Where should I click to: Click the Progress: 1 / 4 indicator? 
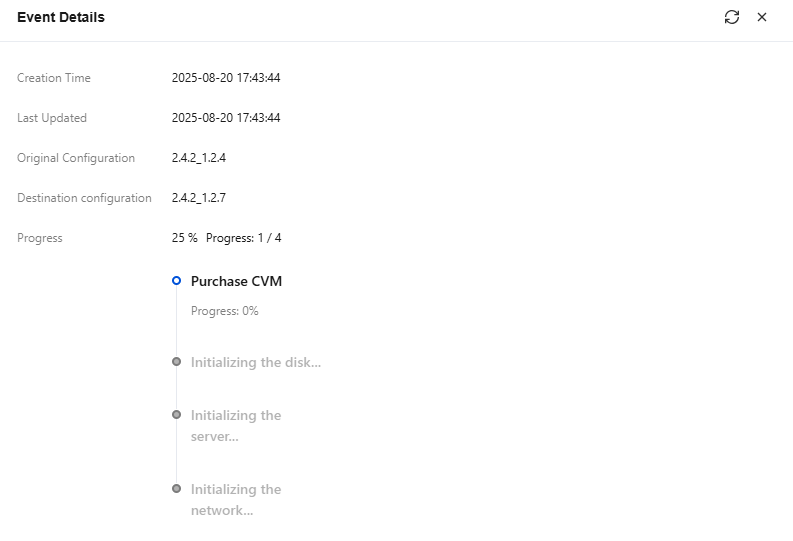pos(243,238)
